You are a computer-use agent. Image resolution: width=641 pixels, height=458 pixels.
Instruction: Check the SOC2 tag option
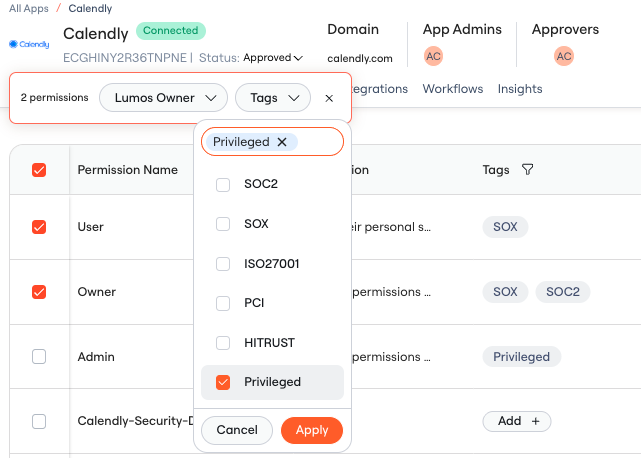coord(223,184)
